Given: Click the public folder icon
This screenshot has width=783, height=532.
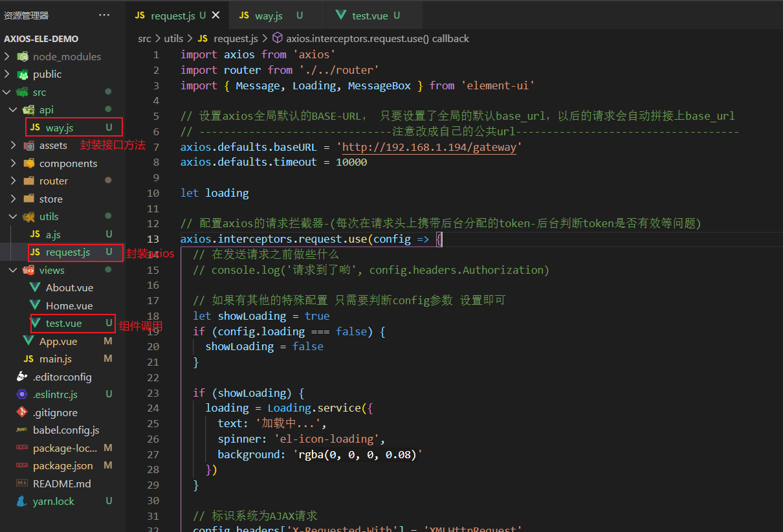Looking at the screenshot, I should (23, 74).
